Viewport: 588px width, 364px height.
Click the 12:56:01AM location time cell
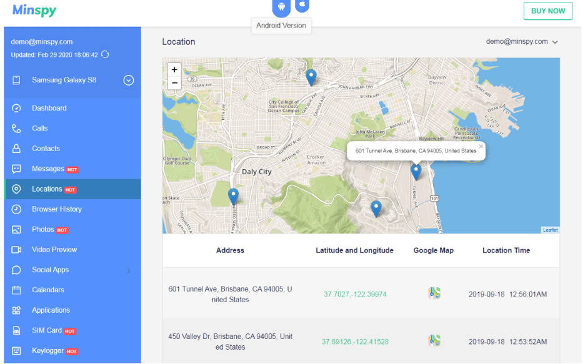coord(508,294)
